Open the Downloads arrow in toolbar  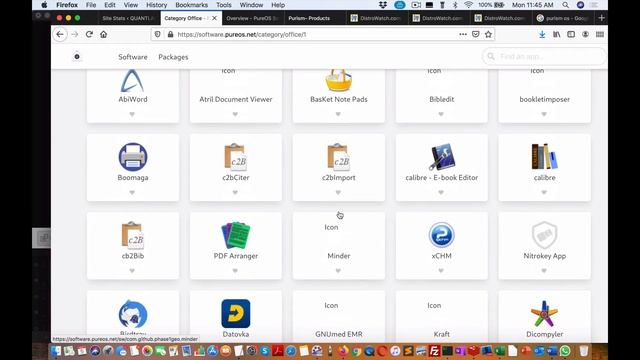pos(542,35)
